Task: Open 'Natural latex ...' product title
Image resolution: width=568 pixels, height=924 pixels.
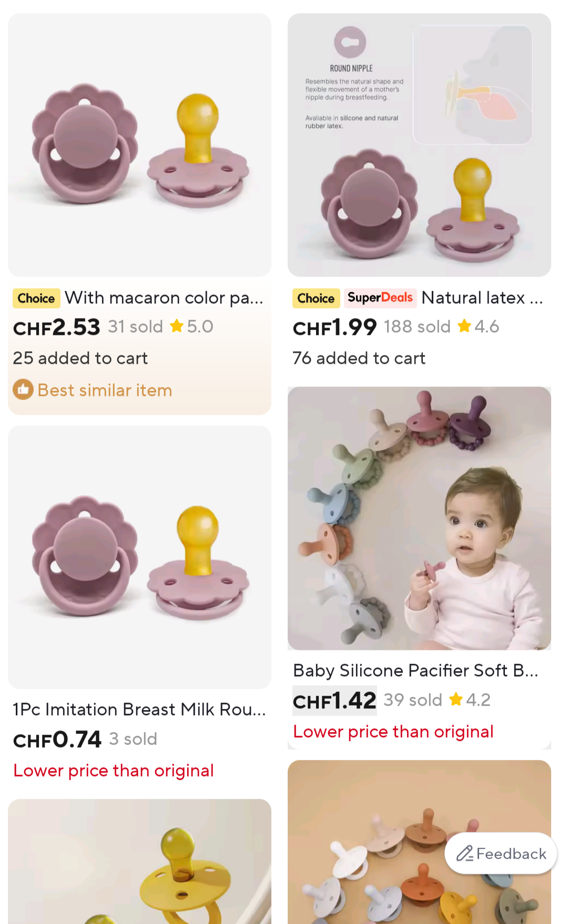Action: pyautogui.click(x=482, y=298)
